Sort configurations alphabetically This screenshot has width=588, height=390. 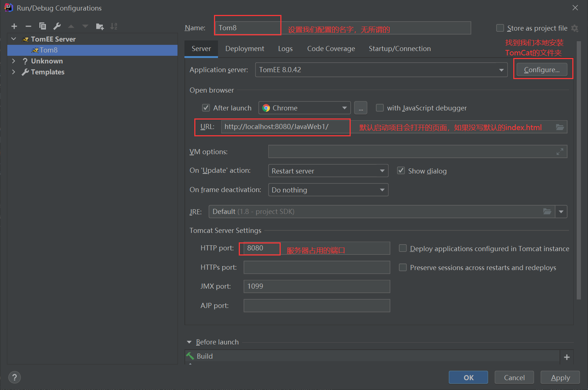point(114,26)
